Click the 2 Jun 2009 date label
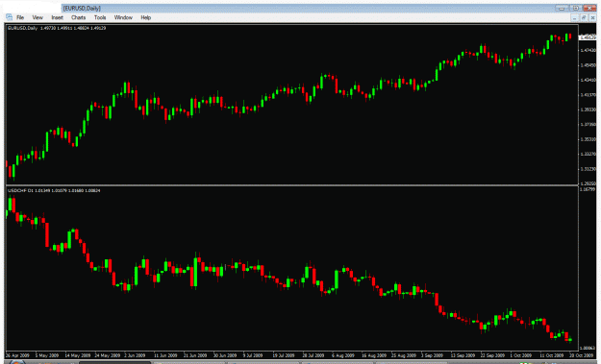 (135, 355)
